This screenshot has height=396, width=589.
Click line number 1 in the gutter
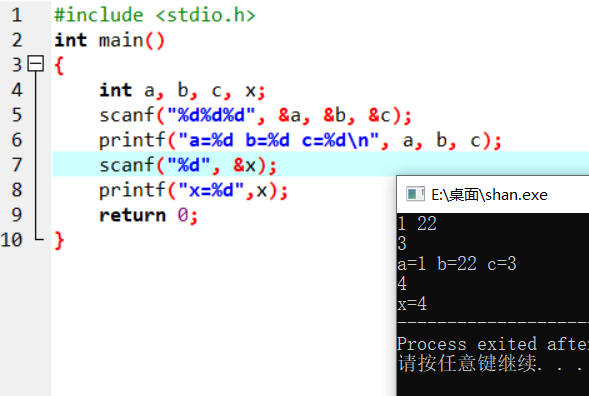(x=17, y=15)
